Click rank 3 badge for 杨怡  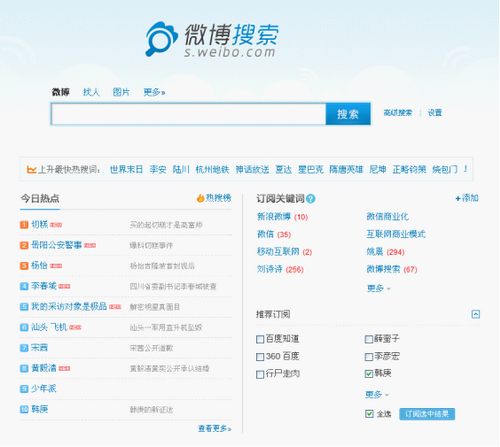(24, 266)
